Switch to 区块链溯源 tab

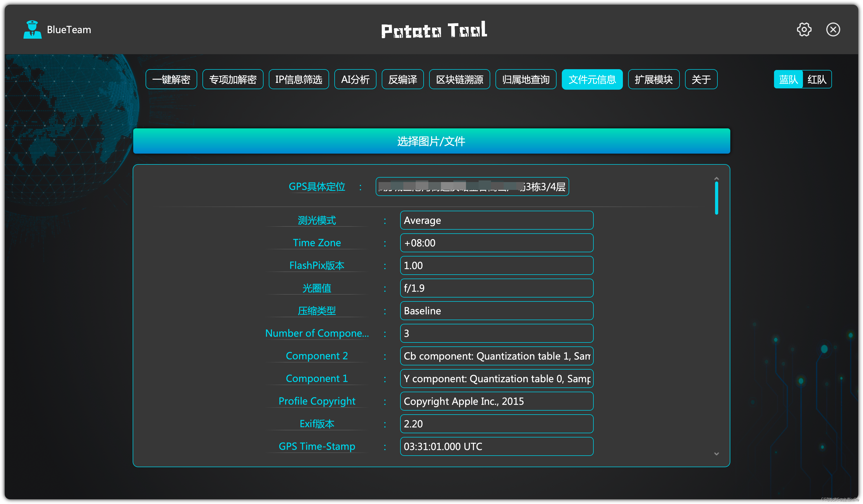click(459, 79)
